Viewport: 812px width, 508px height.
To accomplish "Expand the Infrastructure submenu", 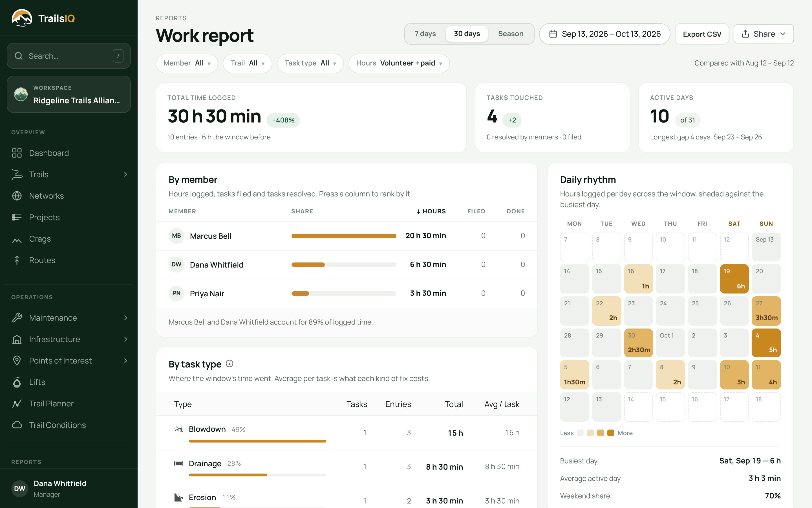I will click(126, 339).
